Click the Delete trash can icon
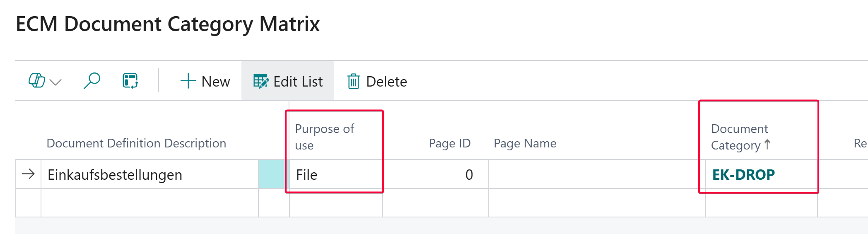Image resolution: width=868 pixels, height=234 pixels. click(353, 82)
